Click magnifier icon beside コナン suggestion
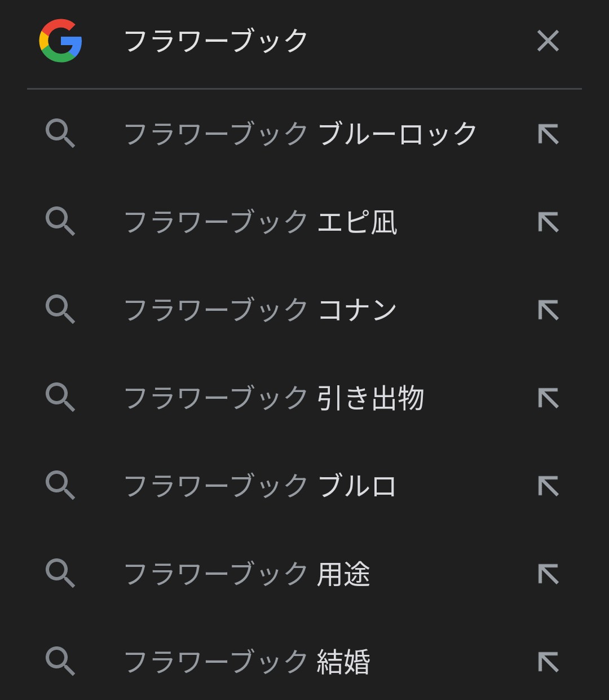This screenshot has width=609, height=700. click(x=60, y=310)
